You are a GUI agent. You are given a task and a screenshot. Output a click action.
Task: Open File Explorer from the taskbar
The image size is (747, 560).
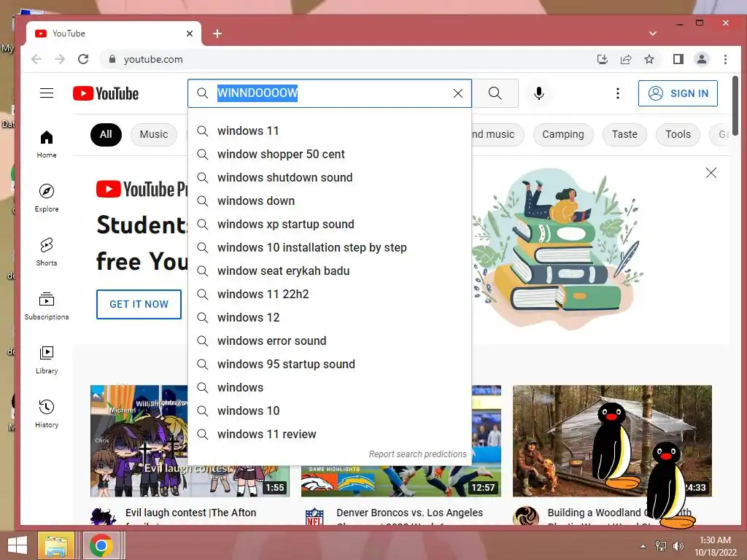coord(56,545)
